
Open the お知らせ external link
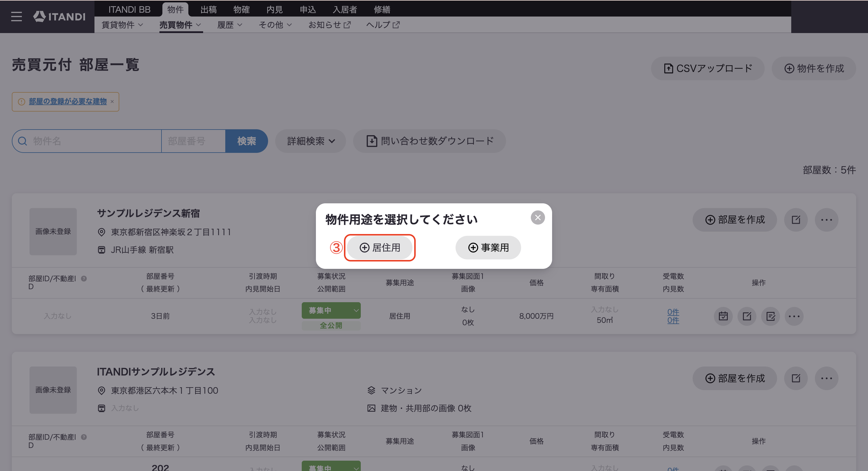point(329,25)
